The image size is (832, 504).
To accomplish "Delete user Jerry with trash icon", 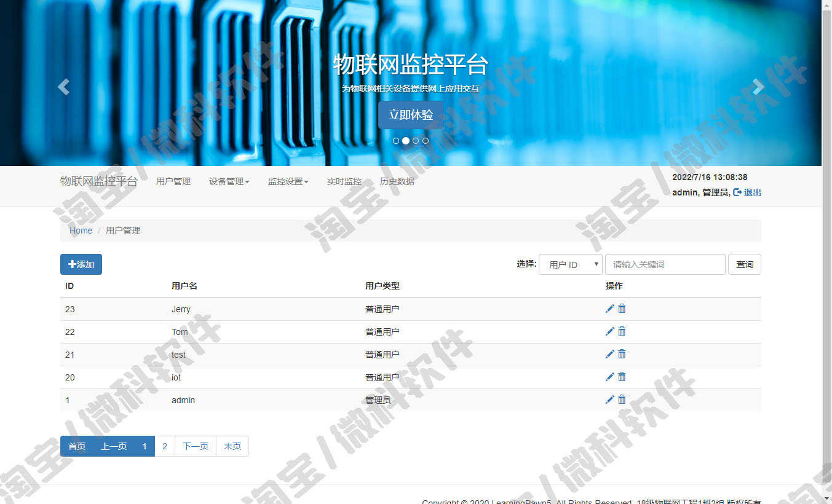I will point(622,309).
